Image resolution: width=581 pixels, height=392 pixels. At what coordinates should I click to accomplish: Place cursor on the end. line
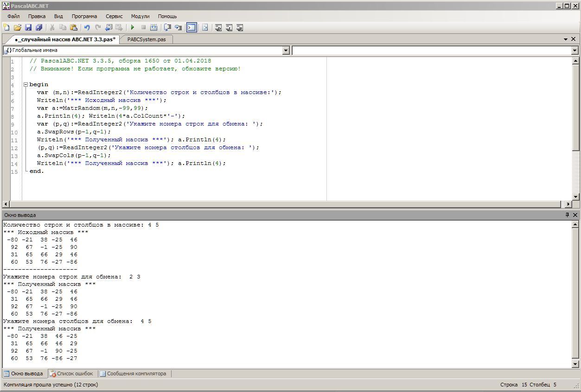click(x=37, y=171)
